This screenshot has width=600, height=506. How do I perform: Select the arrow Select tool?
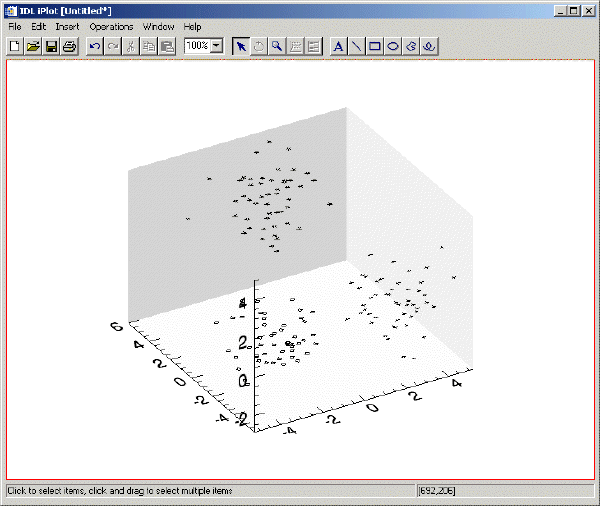[241, 47]
